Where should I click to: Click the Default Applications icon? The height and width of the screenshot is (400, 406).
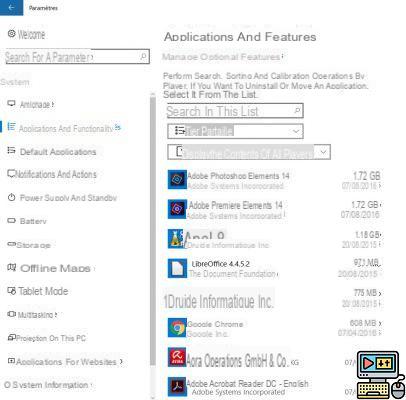(x=12, y=151)
